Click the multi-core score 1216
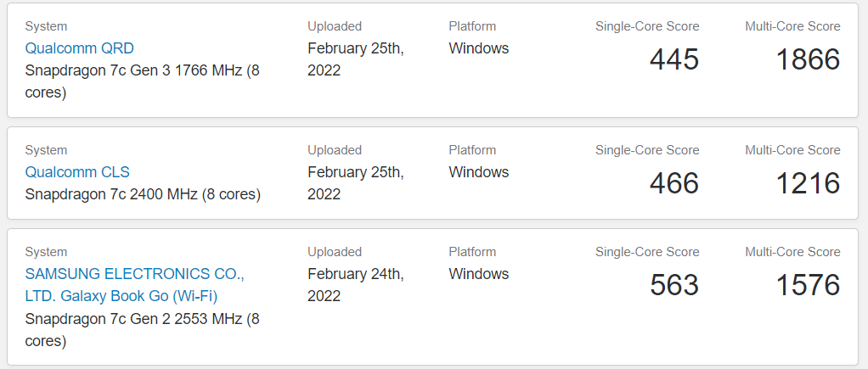 [808, 183]
